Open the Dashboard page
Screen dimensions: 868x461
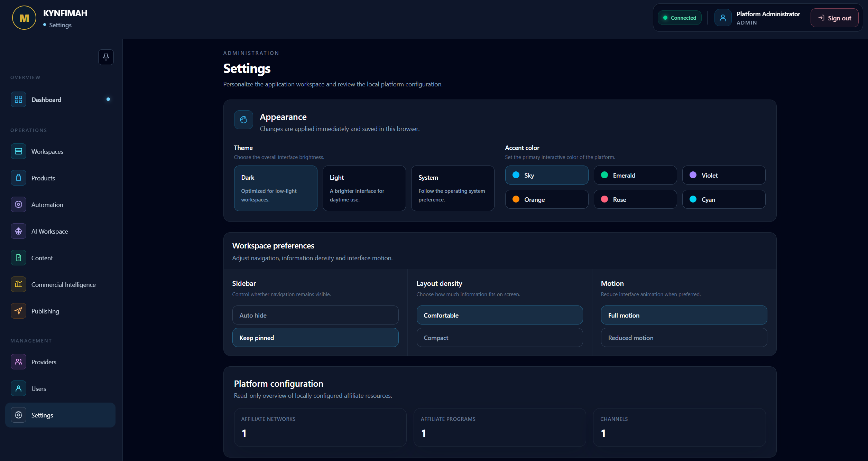coord(61,100)
